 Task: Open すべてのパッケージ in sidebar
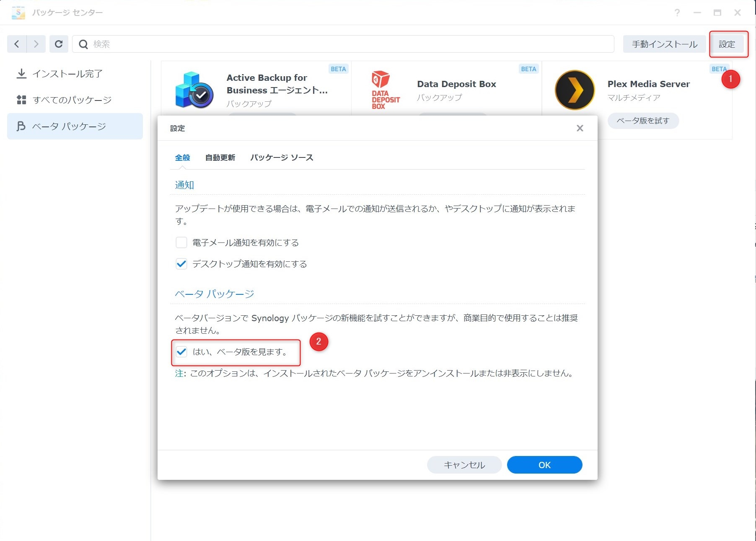tap(72, 100)
